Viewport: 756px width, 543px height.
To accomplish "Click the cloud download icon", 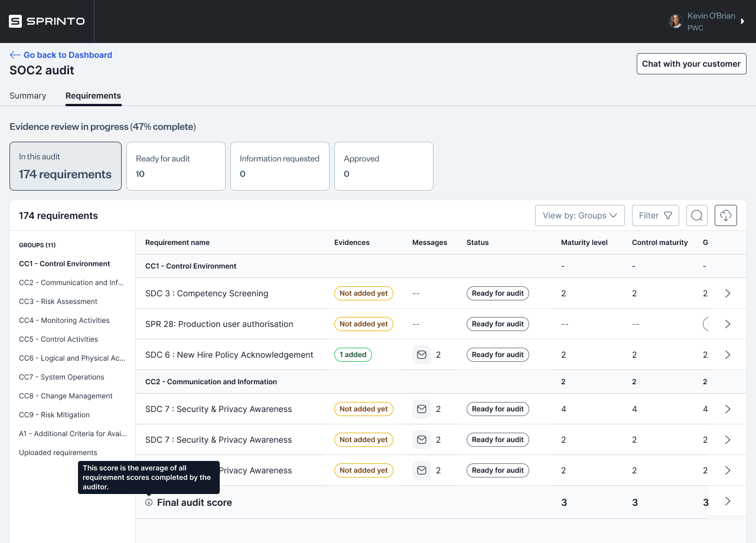I will (x=726, y=215).
